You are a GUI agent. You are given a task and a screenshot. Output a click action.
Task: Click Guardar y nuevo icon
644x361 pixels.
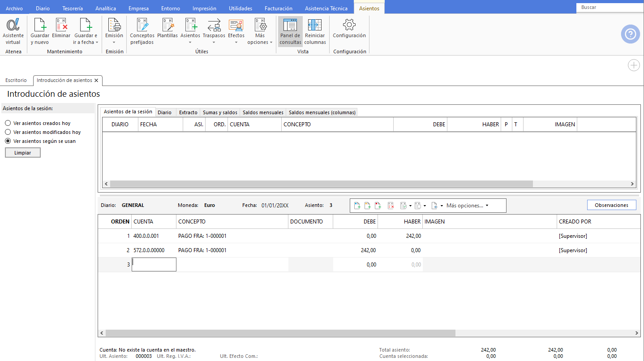pos(40,25)
